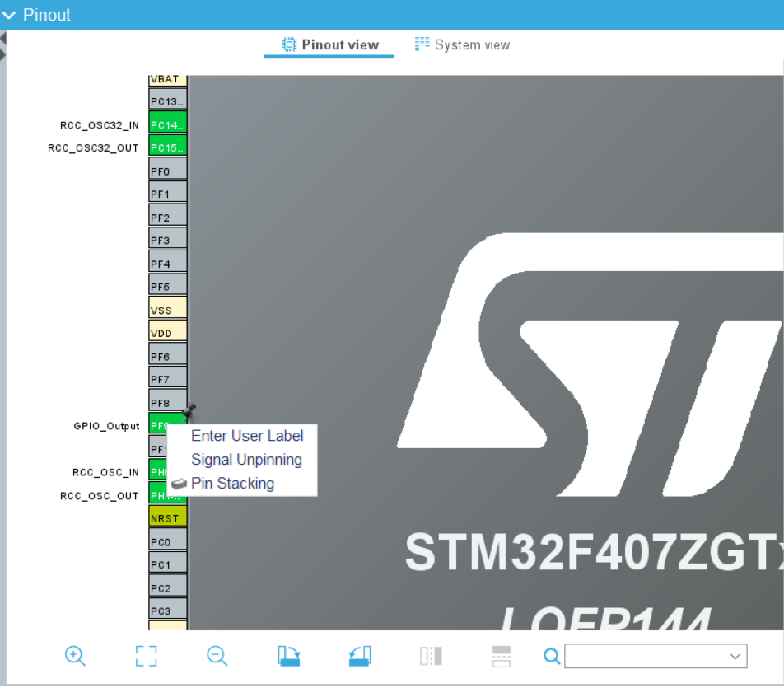Select the VSS pin
Image resolution: width=784 pixels, height=688 pixels.
pos(168,307)
